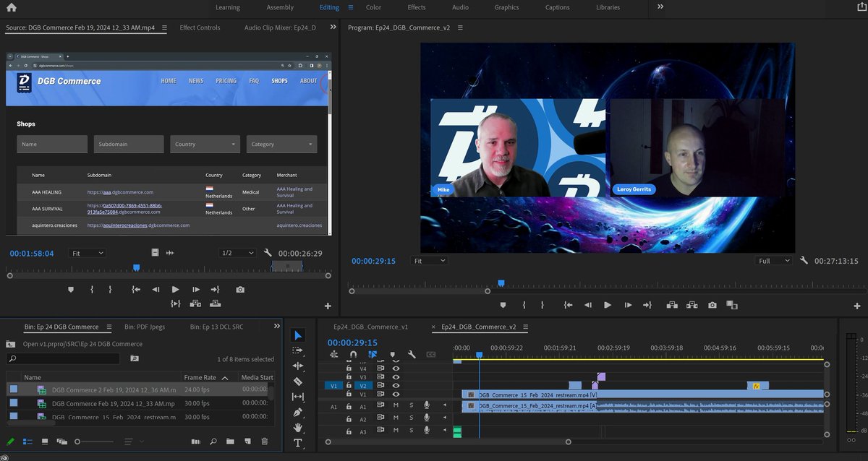868x461 pixels.
Task: Switch to Audio workspace
Action: (460, 7)
